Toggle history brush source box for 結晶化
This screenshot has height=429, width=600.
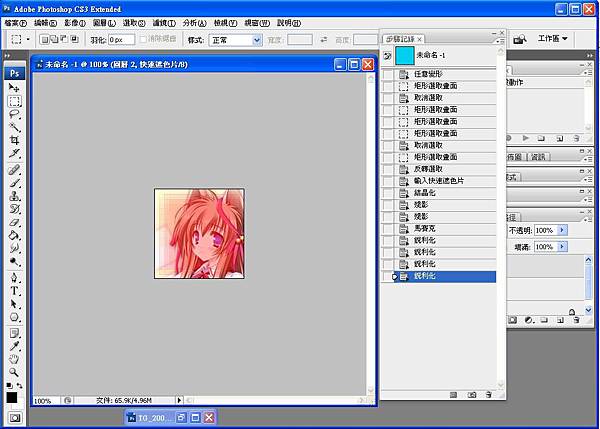(x=388, y=193)
